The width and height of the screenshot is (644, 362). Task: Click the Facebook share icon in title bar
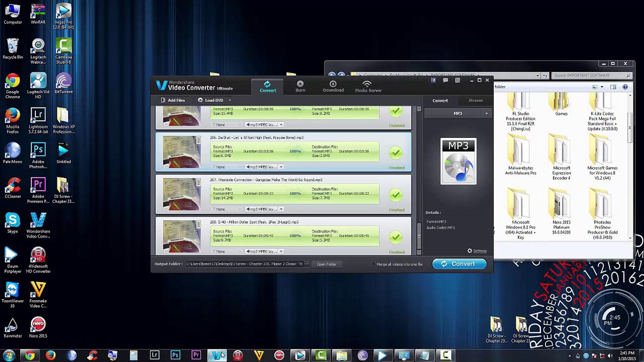[433, 80]
